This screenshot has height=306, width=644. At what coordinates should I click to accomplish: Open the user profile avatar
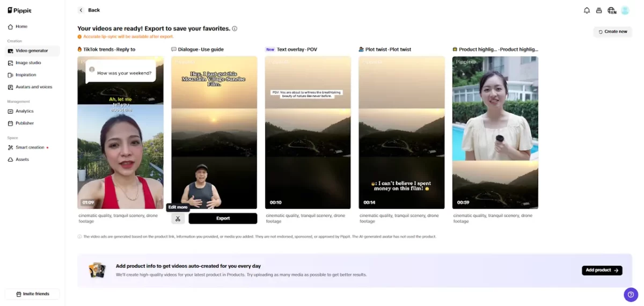[625, 10]
